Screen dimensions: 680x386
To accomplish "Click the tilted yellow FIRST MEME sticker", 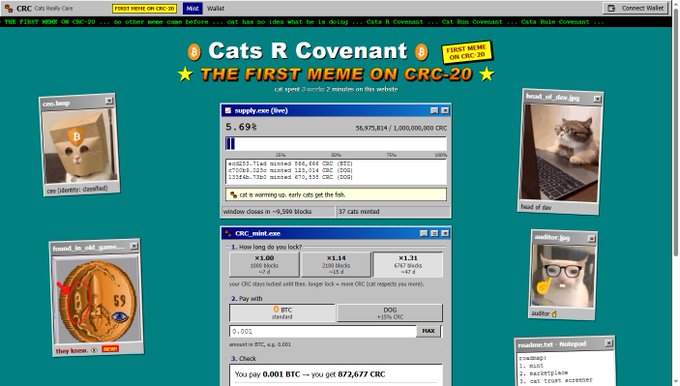I will [467, 52].
